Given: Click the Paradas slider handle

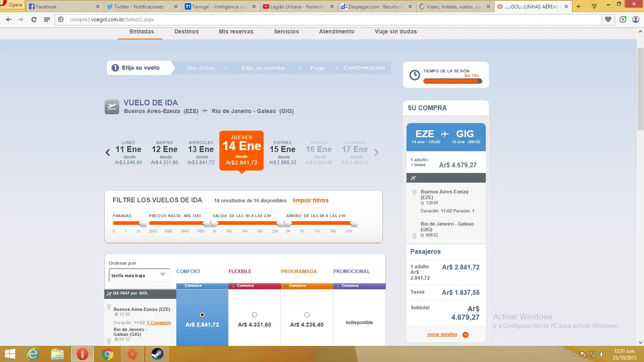Looking at the screenshot, I should click(142, 223).
